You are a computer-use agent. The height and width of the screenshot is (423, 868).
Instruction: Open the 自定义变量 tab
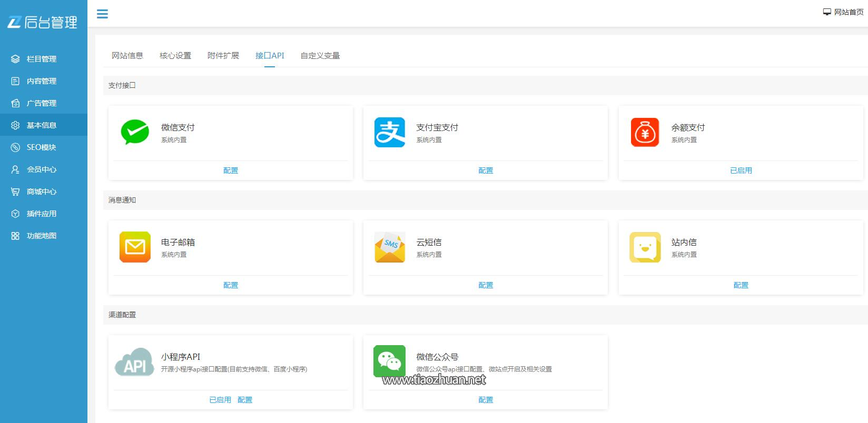(x=320, y=56)
